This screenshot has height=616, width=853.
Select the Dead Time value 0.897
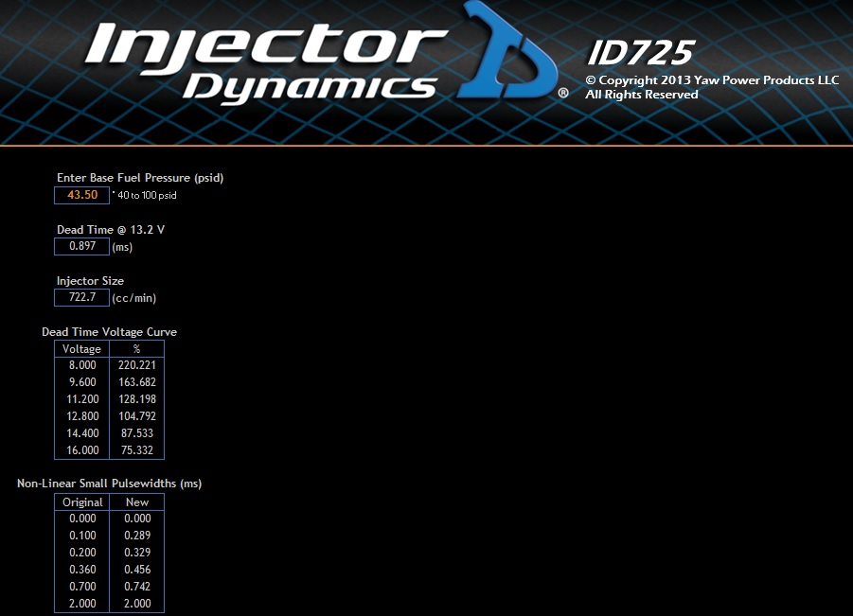81,246
